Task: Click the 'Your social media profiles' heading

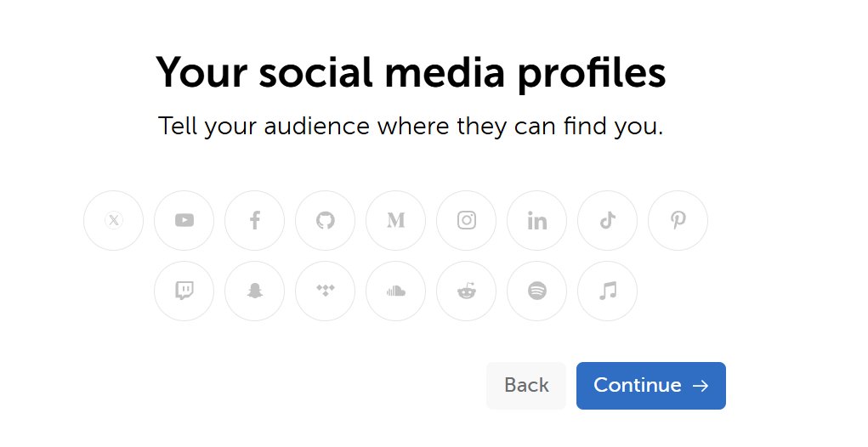Action: click(x=411, y=73)
